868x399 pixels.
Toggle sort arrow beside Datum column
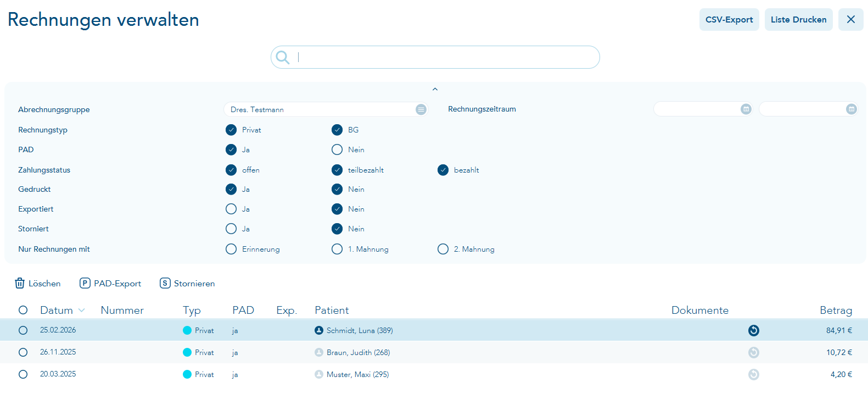82,311
